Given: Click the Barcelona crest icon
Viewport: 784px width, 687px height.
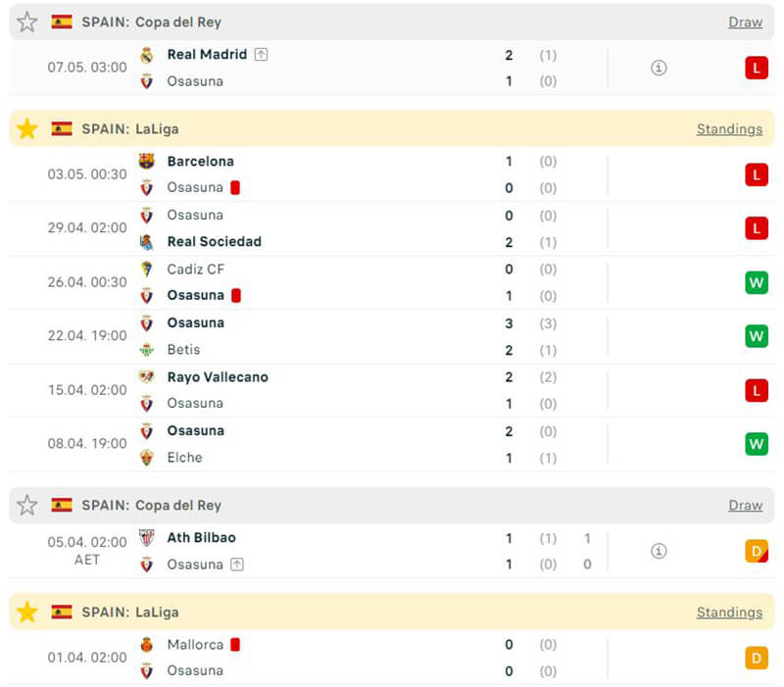Looking at the screenshot, I should click(147, 162).
